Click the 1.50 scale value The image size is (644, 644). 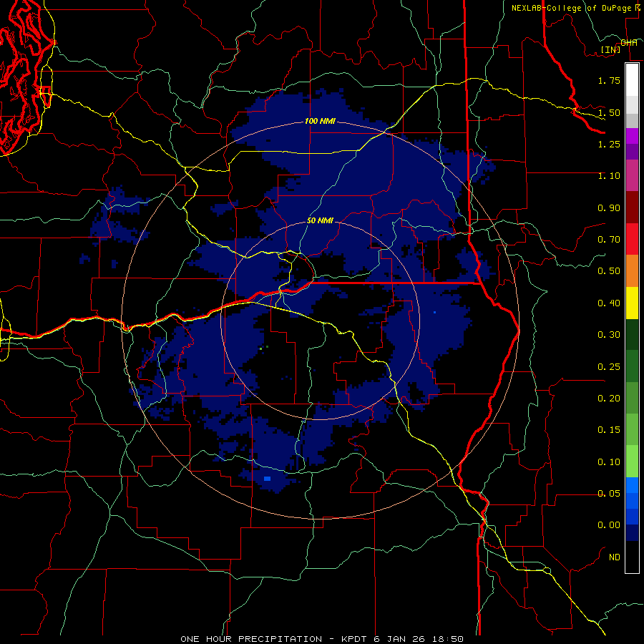pos(609,112)
